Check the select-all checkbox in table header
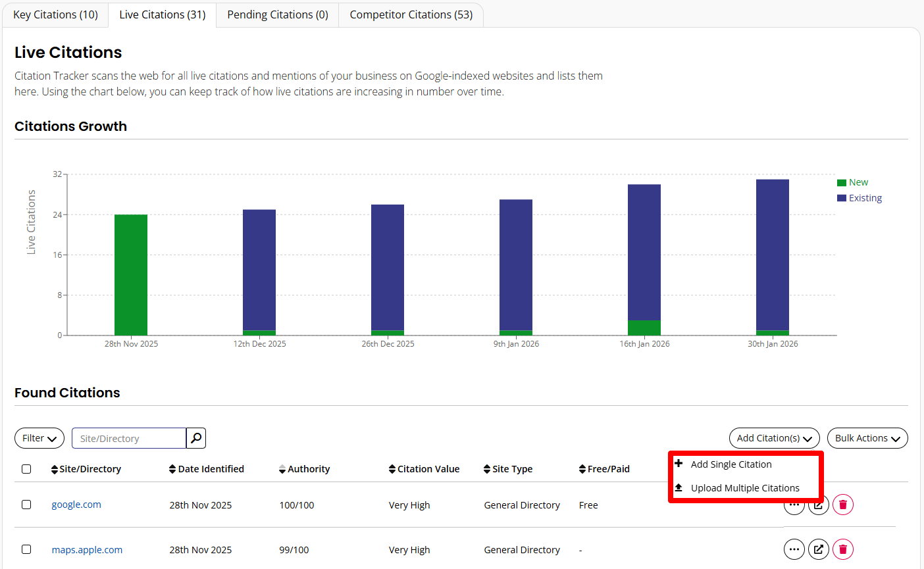Viewport: 924px width, 569px height. (26, 469)
